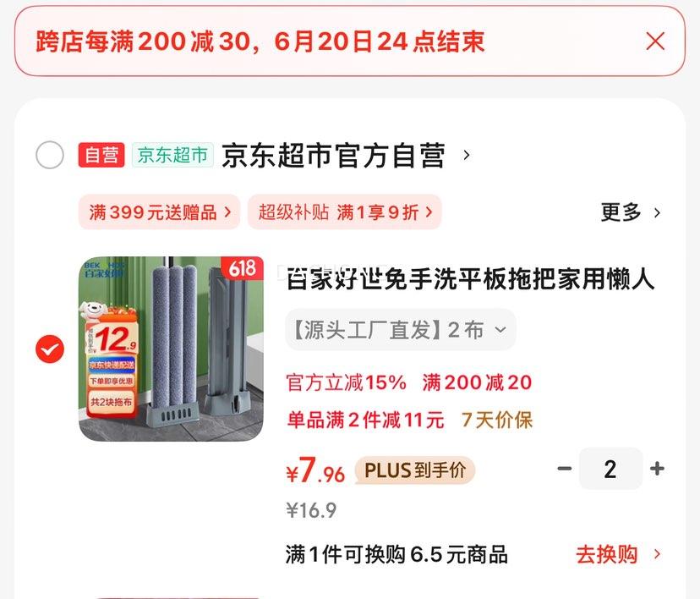
Task: Open the mop product thumbnail
Action: [x=171, y=349]
